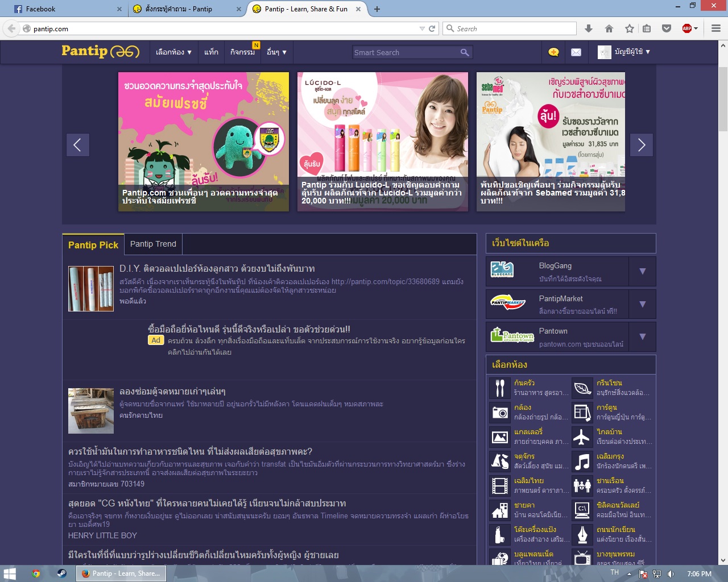The width and height of the screenshot is (728, 582).
Task: Expand the Pantown dropdown arrow
Action: point(642,336)
